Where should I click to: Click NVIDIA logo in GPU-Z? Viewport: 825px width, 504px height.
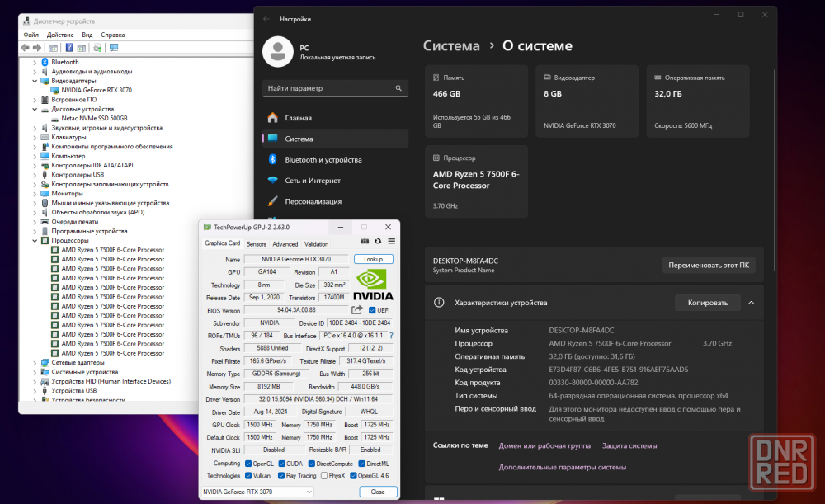coord(373,285)
